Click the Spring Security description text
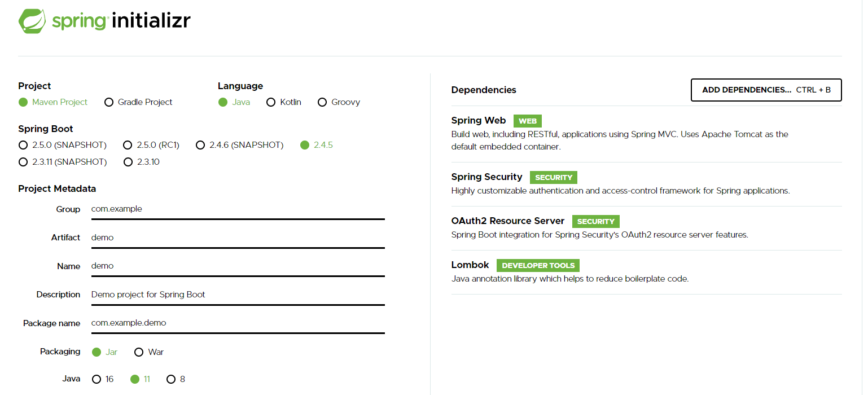The width and height of the screenshot is (868, 395). [x=621, y=191]
